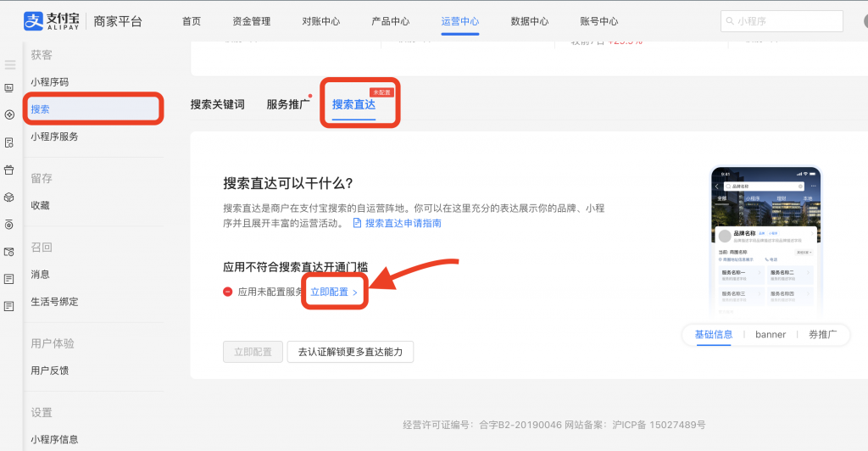Screen dimensions: 868x451
Task: Select the 基础信息 preview tab
Action: pos(714,334)
